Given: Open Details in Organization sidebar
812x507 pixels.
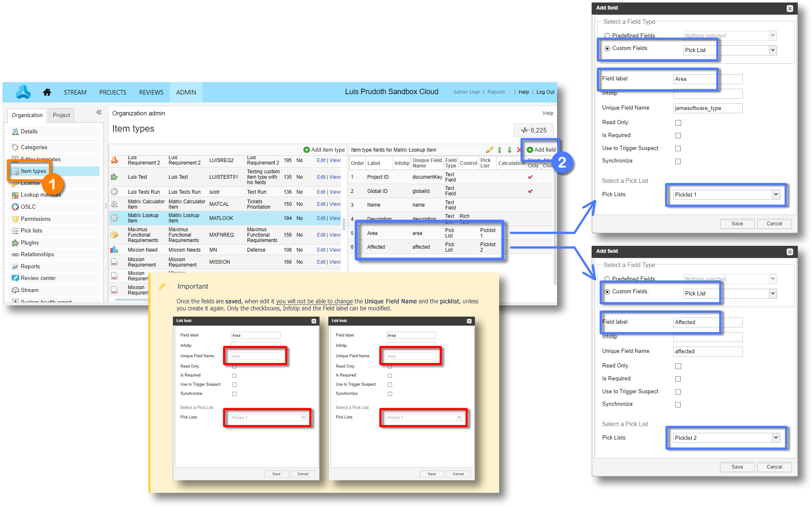Looking at the screenshot, I should (54, 131).
